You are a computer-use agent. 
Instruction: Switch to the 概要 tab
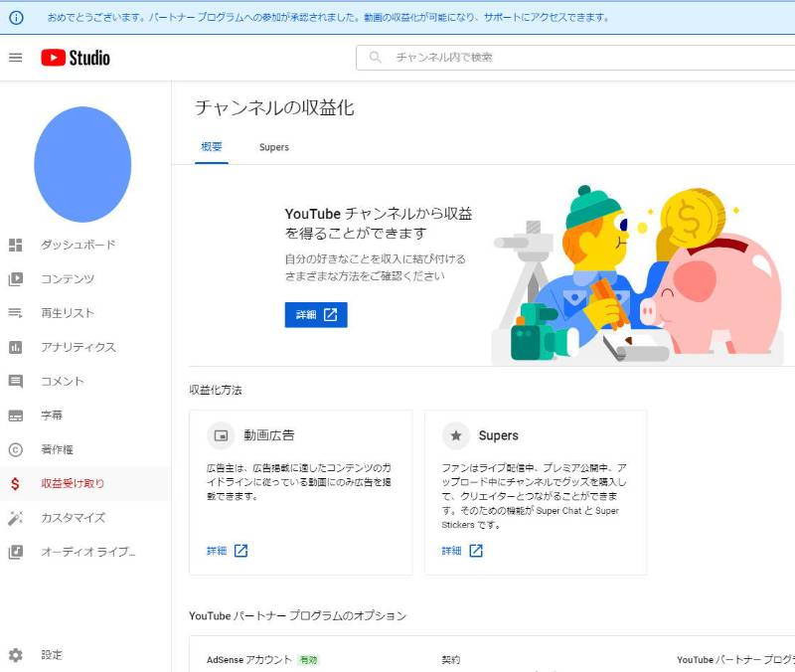212,147
